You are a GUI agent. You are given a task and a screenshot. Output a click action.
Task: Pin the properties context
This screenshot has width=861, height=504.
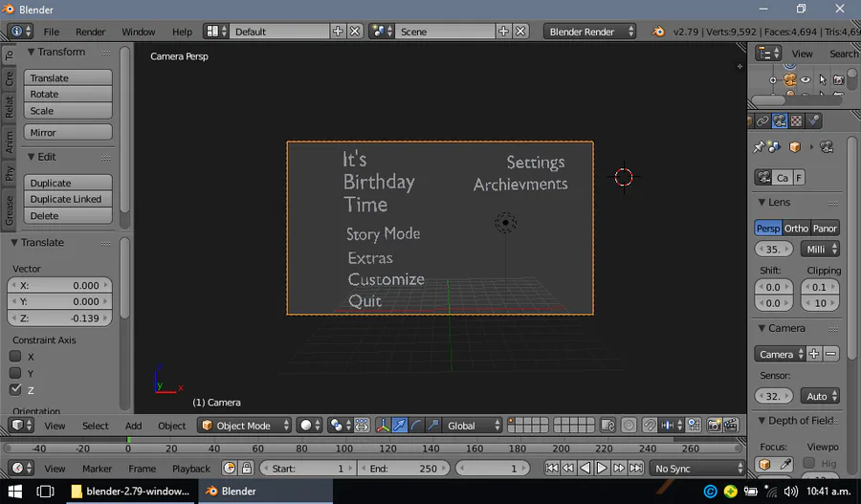(759, 146)
